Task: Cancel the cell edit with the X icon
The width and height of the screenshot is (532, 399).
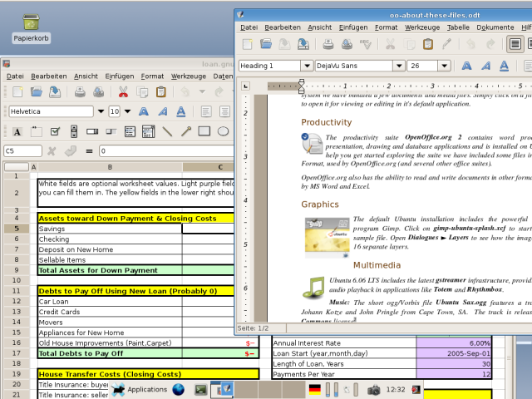Action: tap(52, 151)
